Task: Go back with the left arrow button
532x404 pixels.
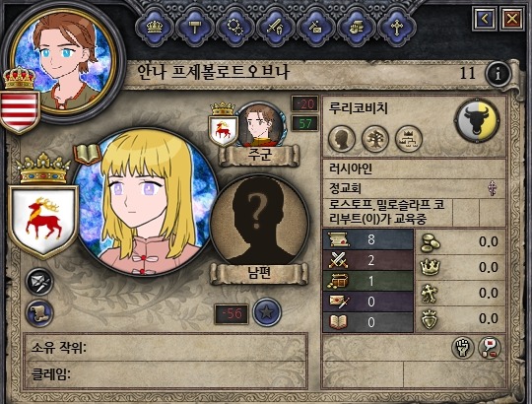Action: coord(484,19)
